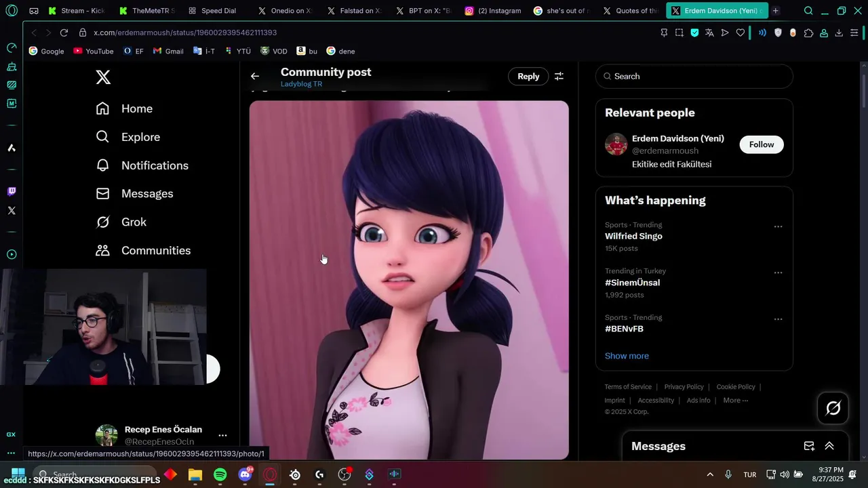
Task: Compose new message icon in Messages drawer
Action: tap(809, 446)
